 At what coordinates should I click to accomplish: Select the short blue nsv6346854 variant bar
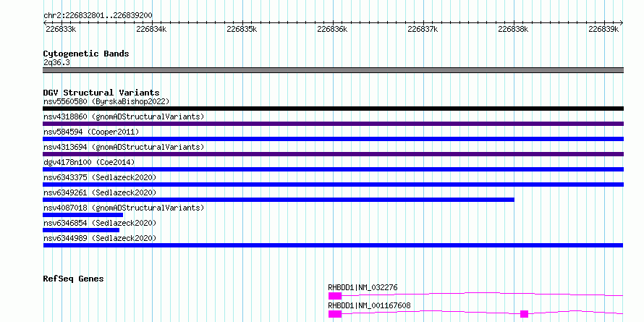pos(81,230)
